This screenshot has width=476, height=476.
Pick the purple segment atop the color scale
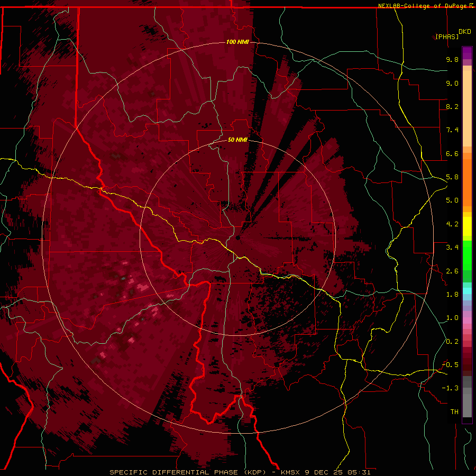[x=467, y=53]
